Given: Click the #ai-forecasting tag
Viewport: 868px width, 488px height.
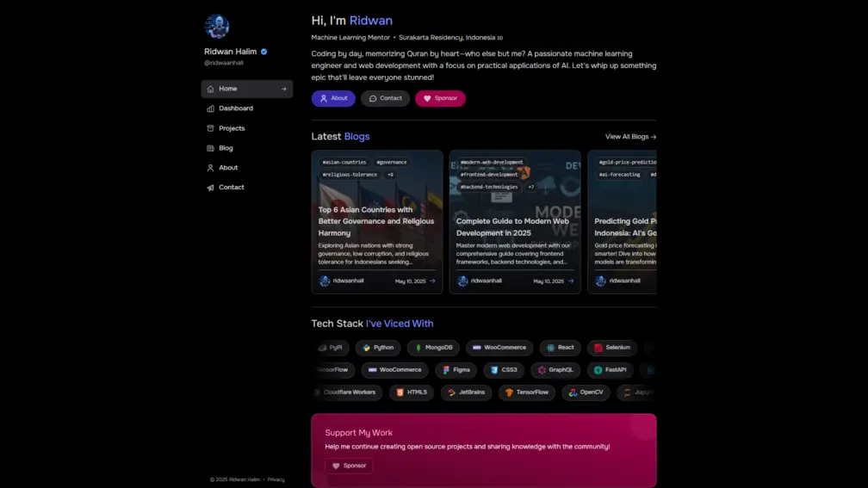Looking at the screenshot, I should (x=619, y=174).
